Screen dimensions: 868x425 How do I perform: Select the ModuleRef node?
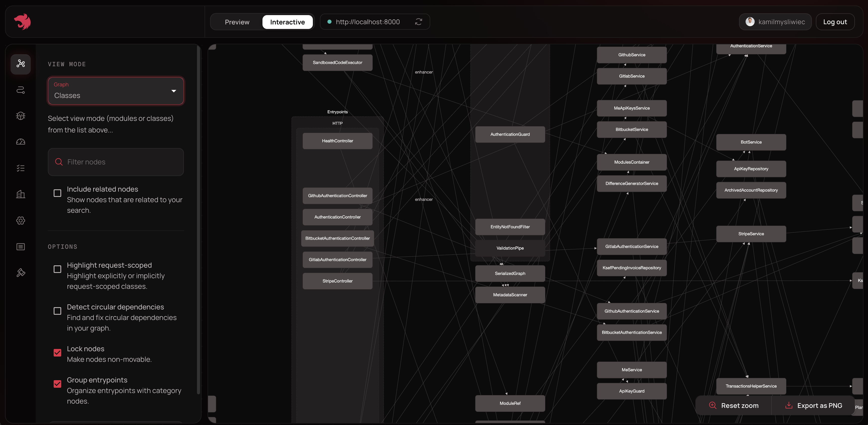(x=510, y=403)
